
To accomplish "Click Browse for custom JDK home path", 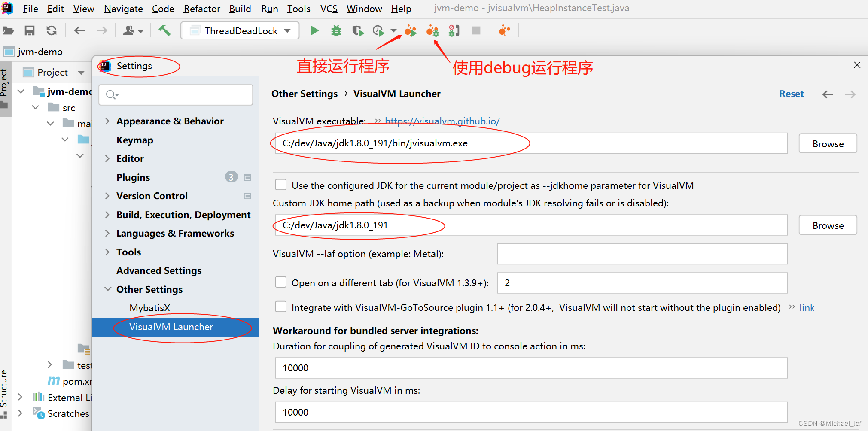I will tap(828, 225).
